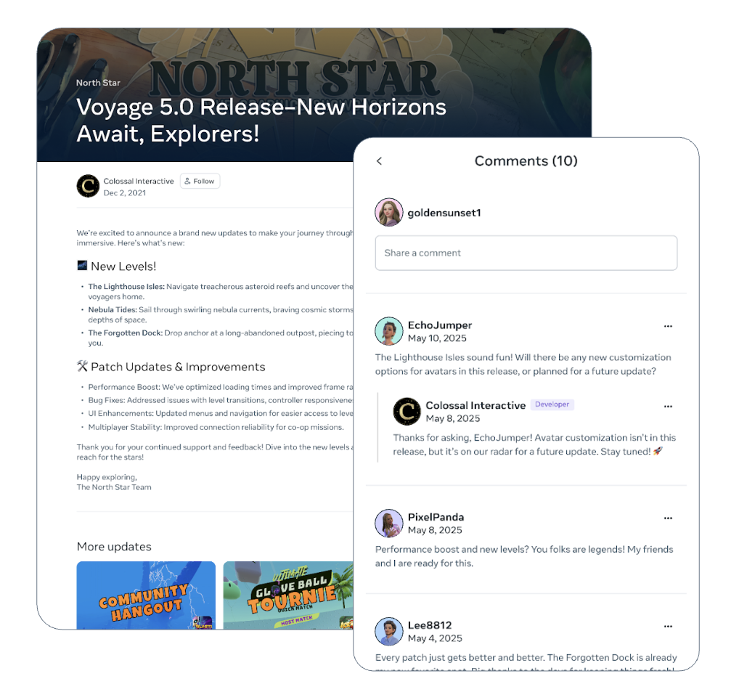Click the PixelPanda username

coord(436,517)
